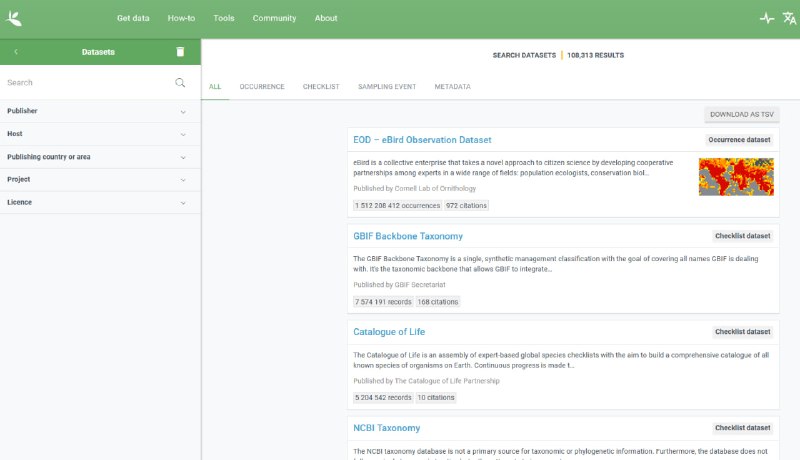The image size is (800, 460).
Task: Click the 10 citations tag
Action: click(436, 397)
